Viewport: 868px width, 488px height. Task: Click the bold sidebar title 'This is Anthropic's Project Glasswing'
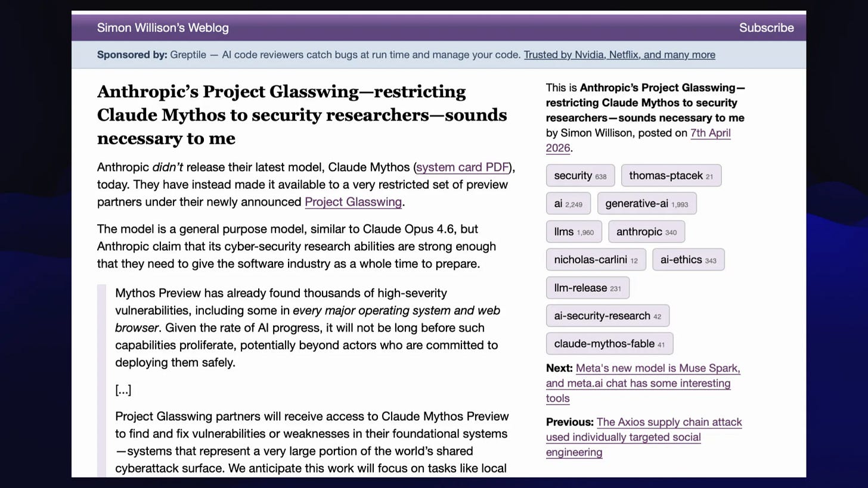(x=645, y=102)
